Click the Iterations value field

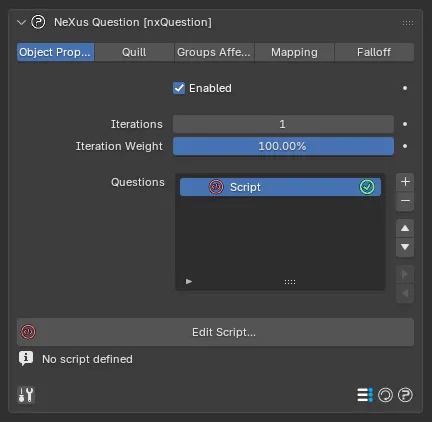[283, 124]
